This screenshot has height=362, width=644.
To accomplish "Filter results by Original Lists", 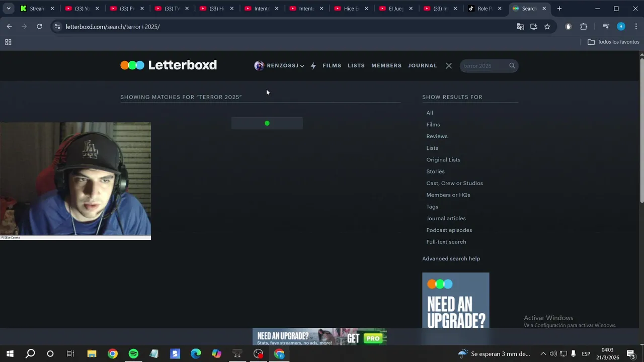I will click(443, 160).
